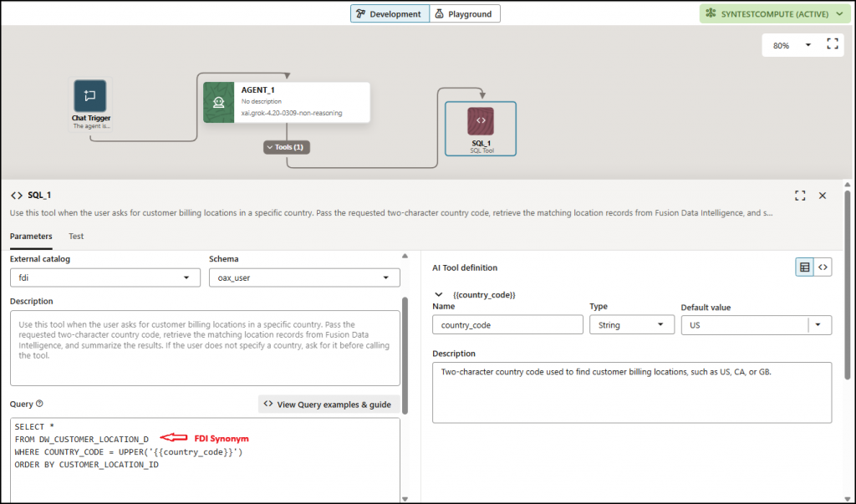Switch to the Test tab
The height and width of the screenshot is (504, 856).
click(x=76, y=236)
